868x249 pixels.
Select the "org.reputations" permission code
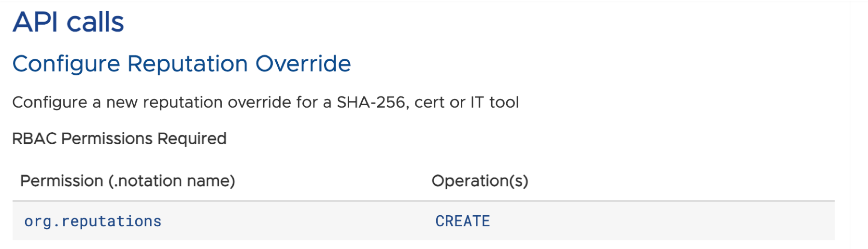[x=93, y=221]
